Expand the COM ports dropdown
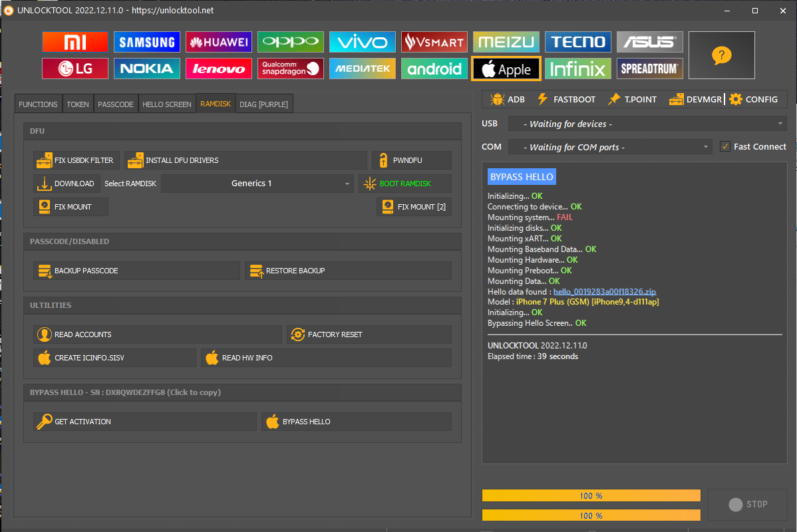 pos(611,148)
